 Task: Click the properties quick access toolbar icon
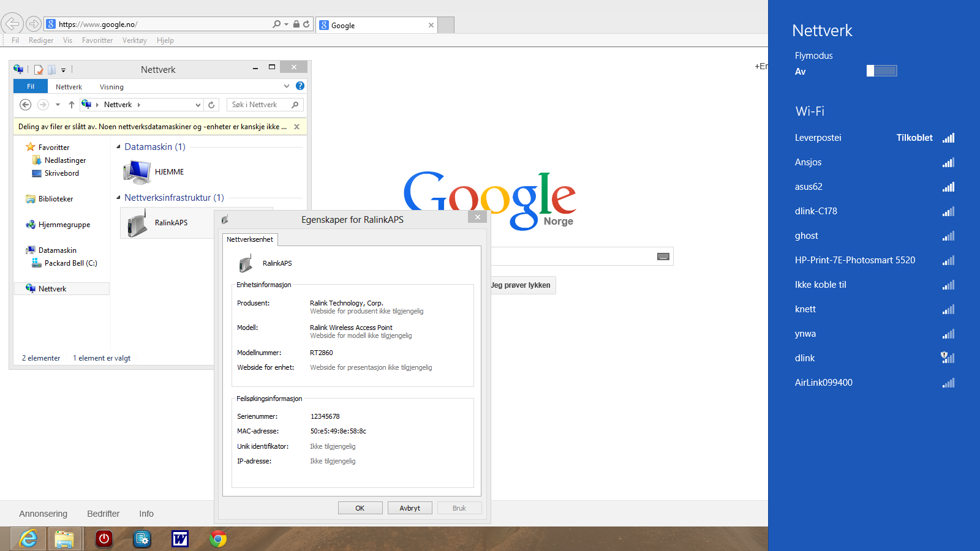(x=39, y=69)
